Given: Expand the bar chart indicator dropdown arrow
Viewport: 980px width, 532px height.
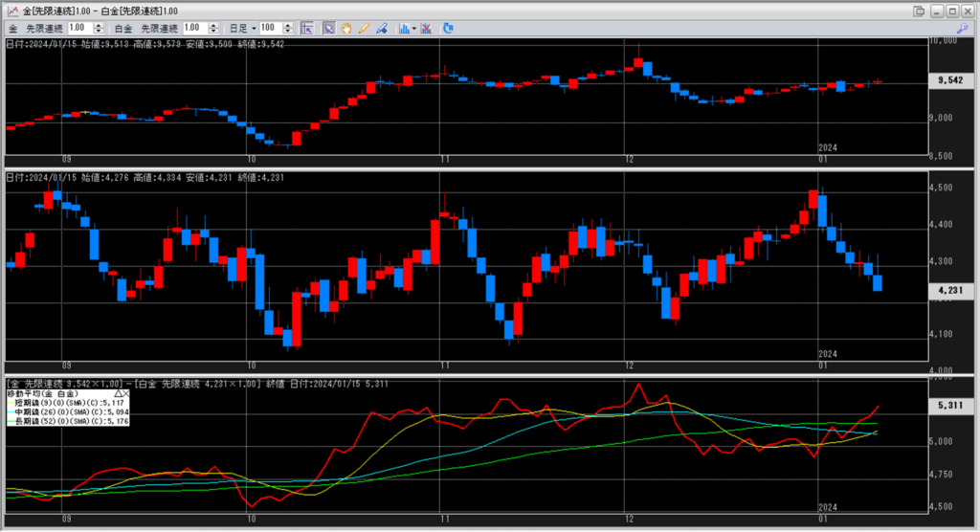Looking at the screenshot, I should [x=414, y=29].
